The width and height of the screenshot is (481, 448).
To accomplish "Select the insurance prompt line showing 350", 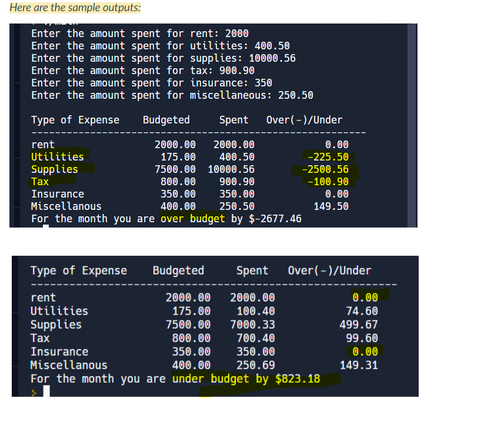I will click(x=152, y=83).
